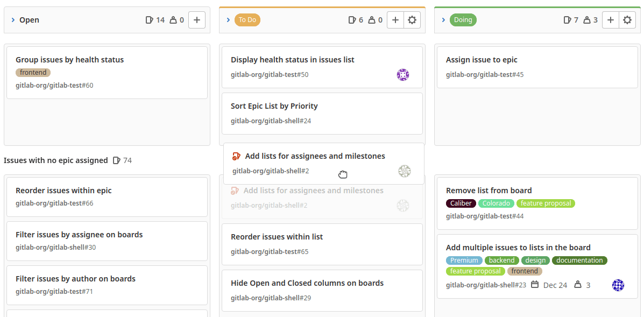This screenshot has width=644, height=317.
Task: Add new issue to Open list
Action: [196, 20]
